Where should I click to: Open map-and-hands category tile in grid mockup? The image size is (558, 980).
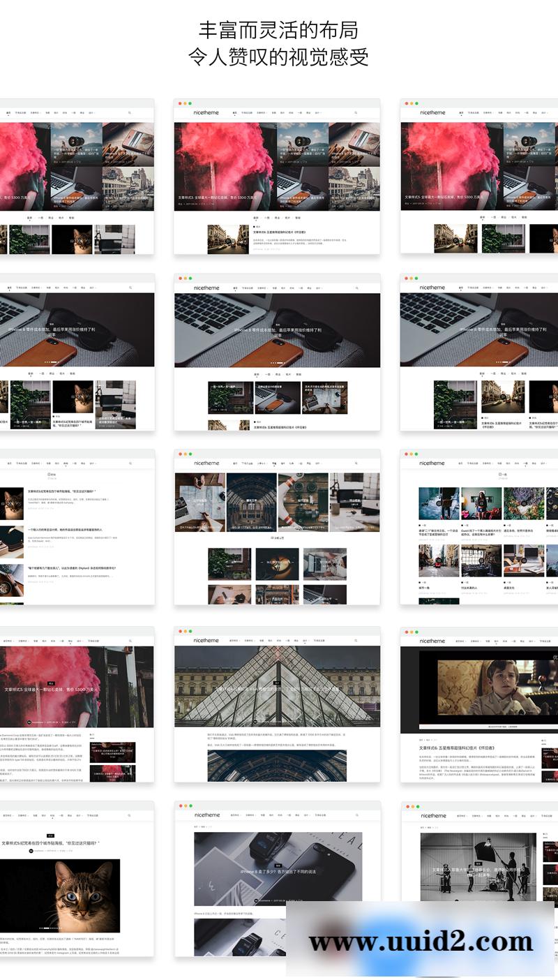(x=199, y=502)
